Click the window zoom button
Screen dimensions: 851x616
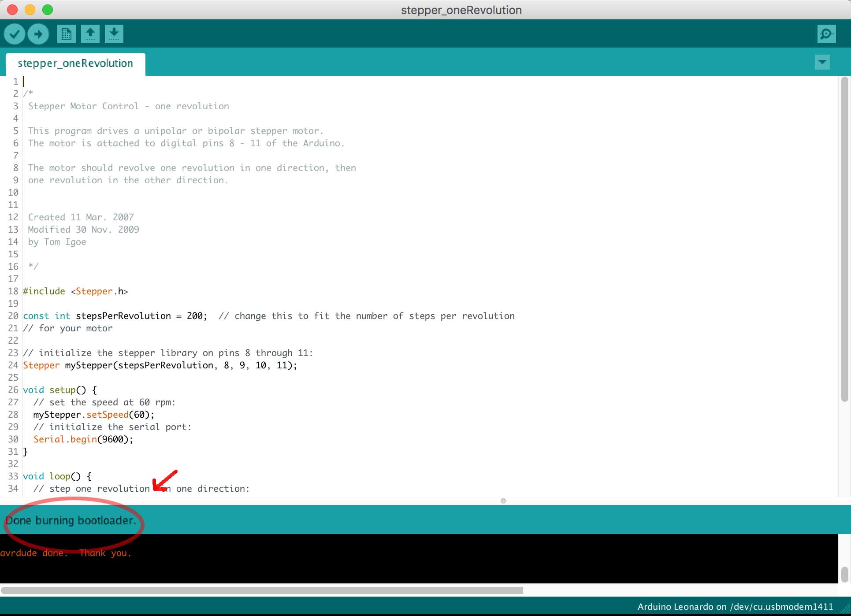(48, 10)
